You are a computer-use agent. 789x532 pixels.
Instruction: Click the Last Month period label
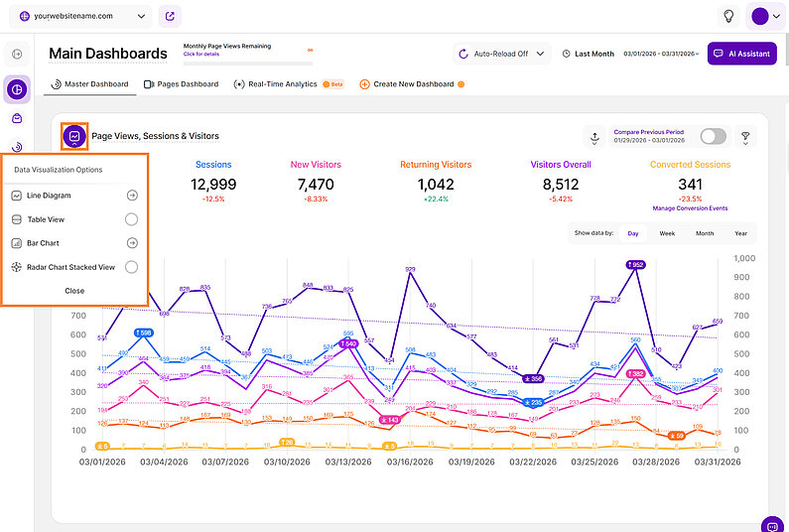coord(594,54)
